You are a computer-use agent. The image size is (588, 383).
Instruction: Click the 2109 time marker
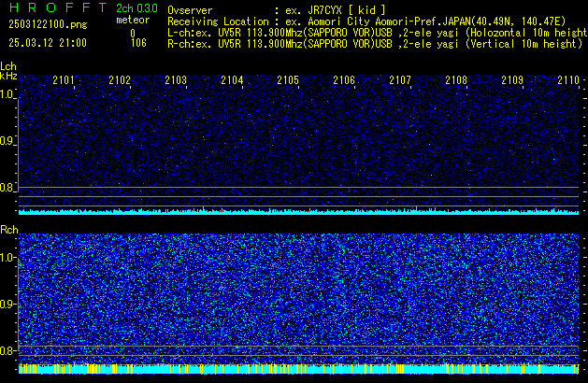[x=512, y=80]
